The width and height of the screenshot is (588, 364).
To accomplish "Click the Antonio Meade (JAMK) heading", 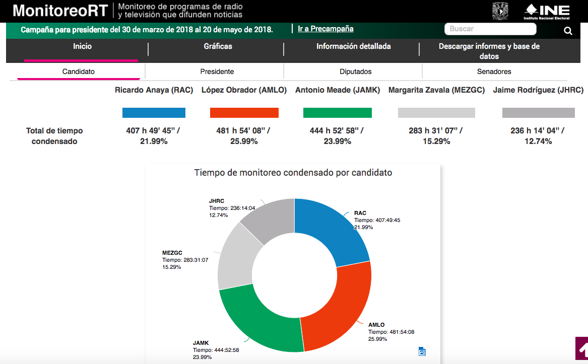I will tap(338, 90).
